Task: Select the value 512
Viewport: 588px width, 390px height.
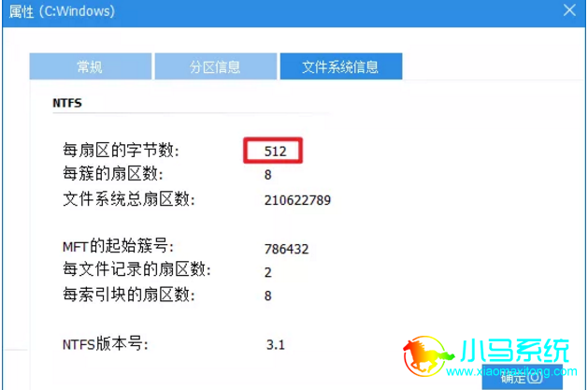Action: pyautogui.click(x=275, y=152)
